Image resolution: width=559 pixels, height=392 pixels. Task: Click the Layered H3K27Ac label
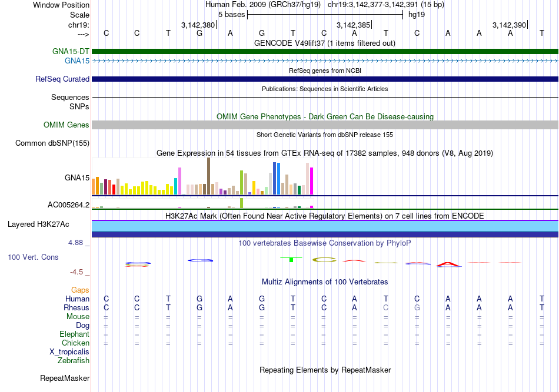[x=38, y=225]
